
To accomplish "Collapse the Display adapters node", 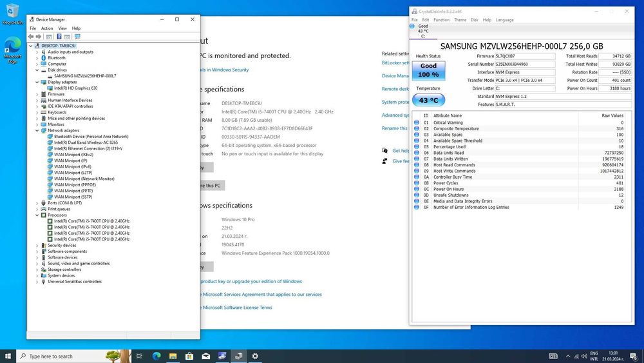I will point(37,83).
